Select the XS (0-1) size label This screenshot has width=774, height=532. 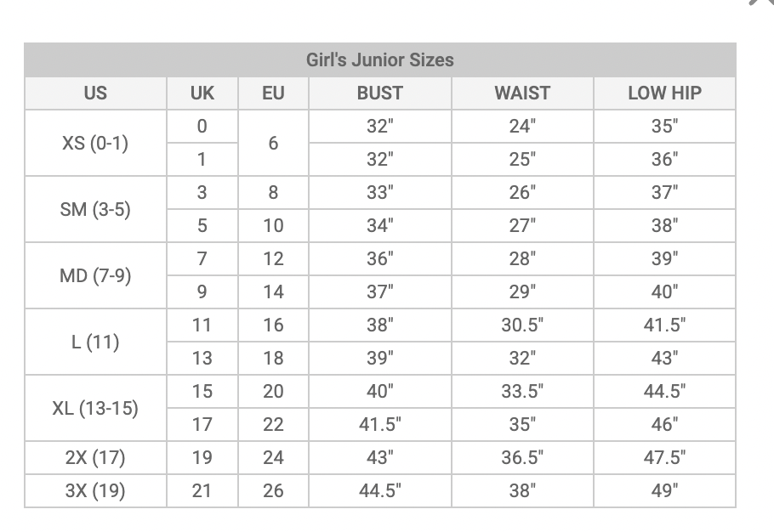pyautogui.click(x=95, y=143)
